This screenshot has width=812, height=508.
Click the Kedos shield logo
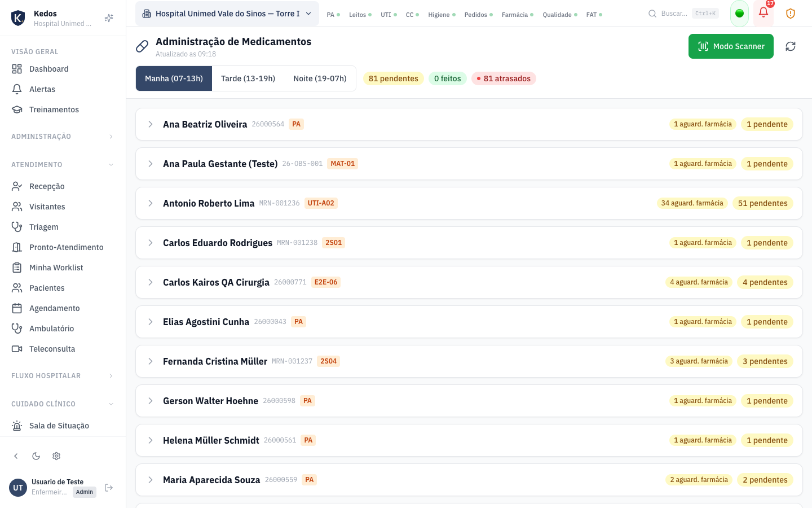[x=18, y=18]
